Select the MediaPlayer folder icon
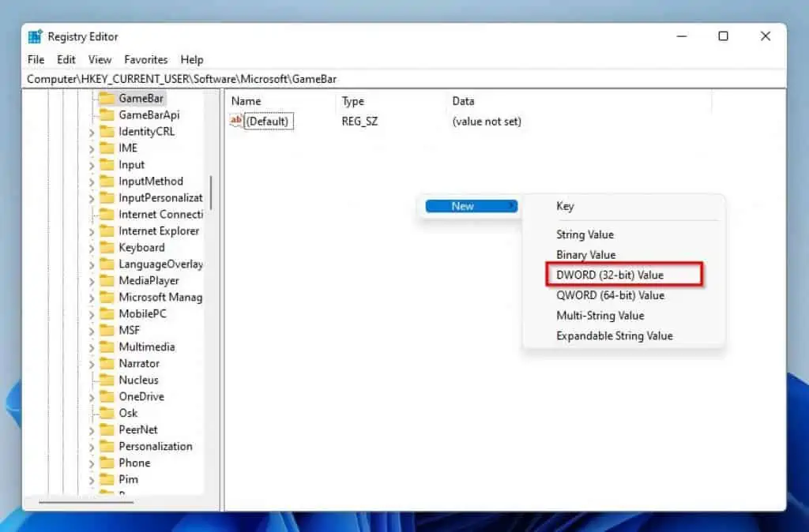Screen dimensions: 809x532 [107, 281]
